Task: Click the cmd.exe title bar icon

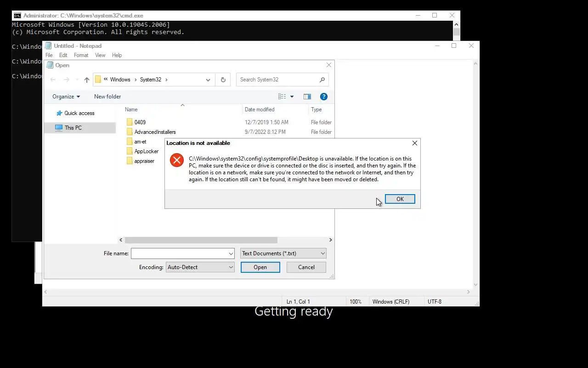Action: [17, 16]
